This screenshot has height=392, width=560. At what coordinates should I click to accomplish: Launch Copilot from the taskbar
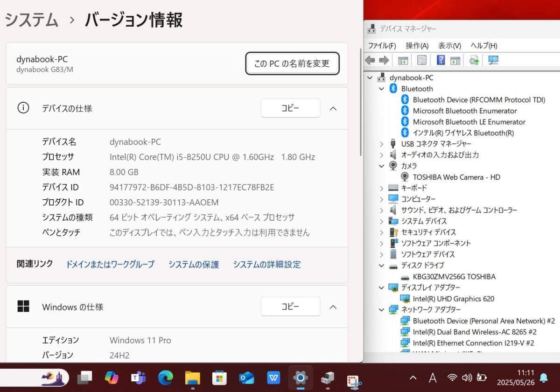(x=112, y=378)
